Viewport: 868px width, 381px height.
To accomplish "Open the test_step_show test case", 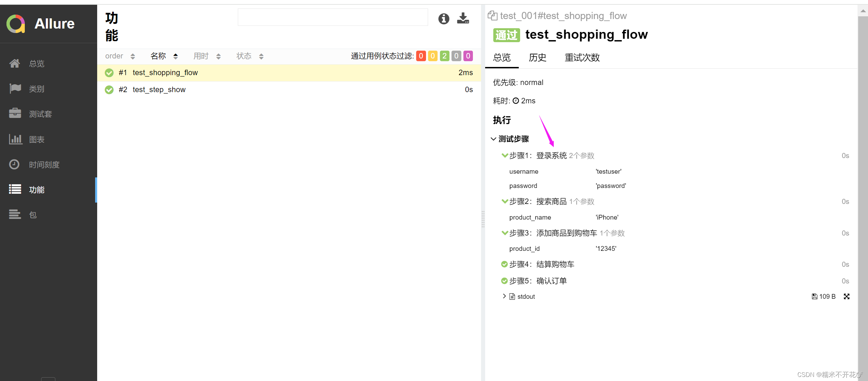I will pyautogui.click(x=159, y=89).
